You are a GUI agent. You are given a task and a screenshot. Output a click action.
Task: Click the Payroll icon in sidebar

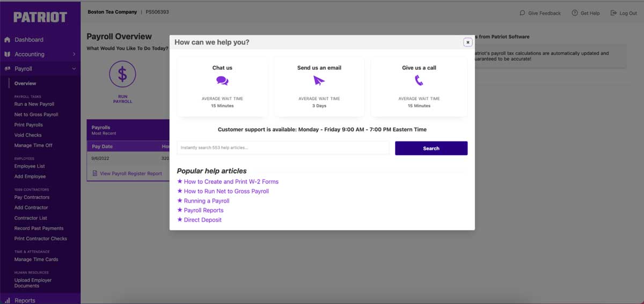[x=8, y=69]
